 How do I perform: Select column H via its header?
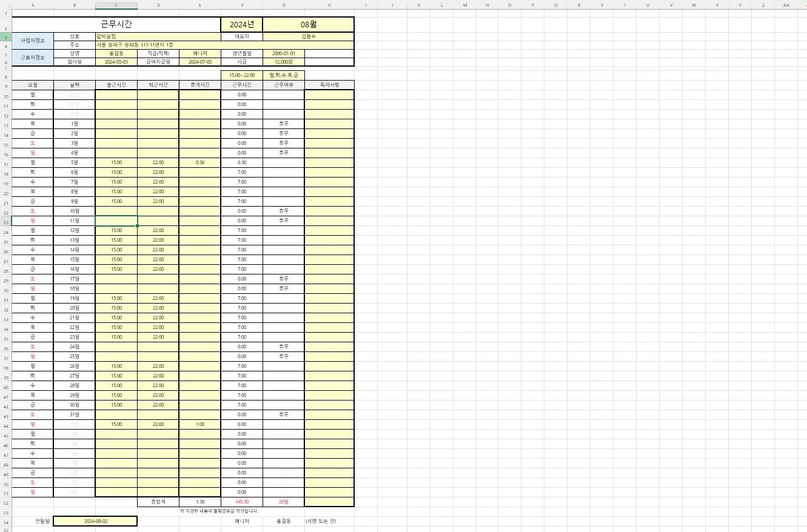click(x=329, y=5)
